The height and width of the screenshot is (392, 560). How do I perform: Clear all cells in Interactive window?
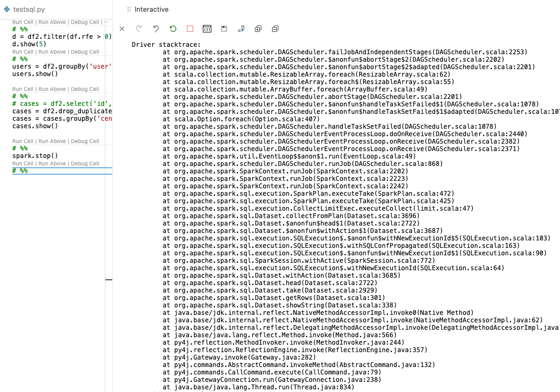[122, 29]
